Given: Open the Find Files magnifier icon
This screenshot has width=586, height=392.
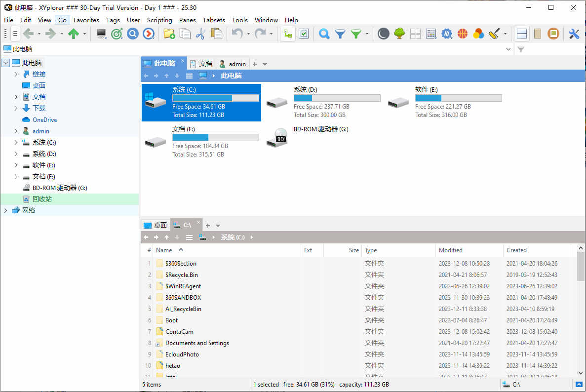Looking at the screenshot, I should point(324,34).
